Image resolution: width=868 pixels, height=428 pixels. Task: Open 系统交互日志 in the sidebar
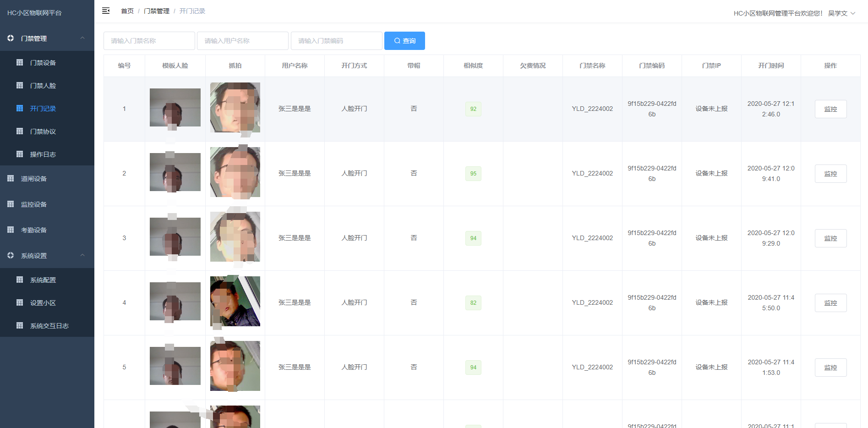pos(49,326)
